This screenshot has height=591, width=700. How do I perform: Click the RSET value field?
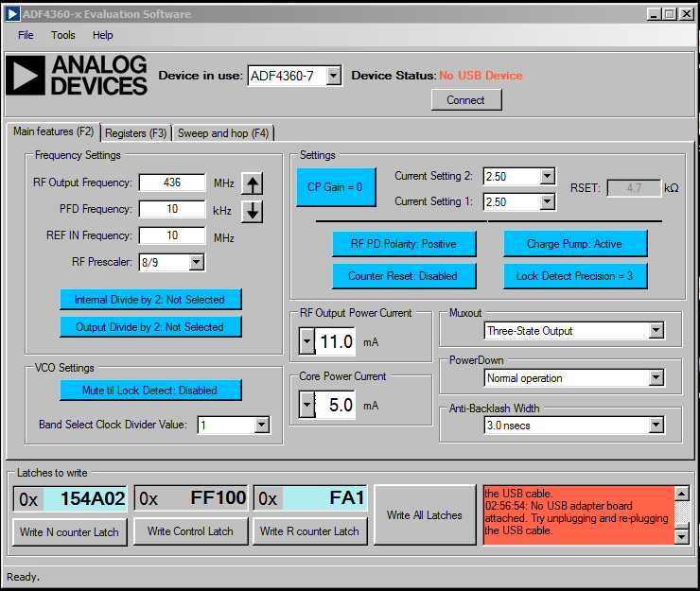coord(634,188)
